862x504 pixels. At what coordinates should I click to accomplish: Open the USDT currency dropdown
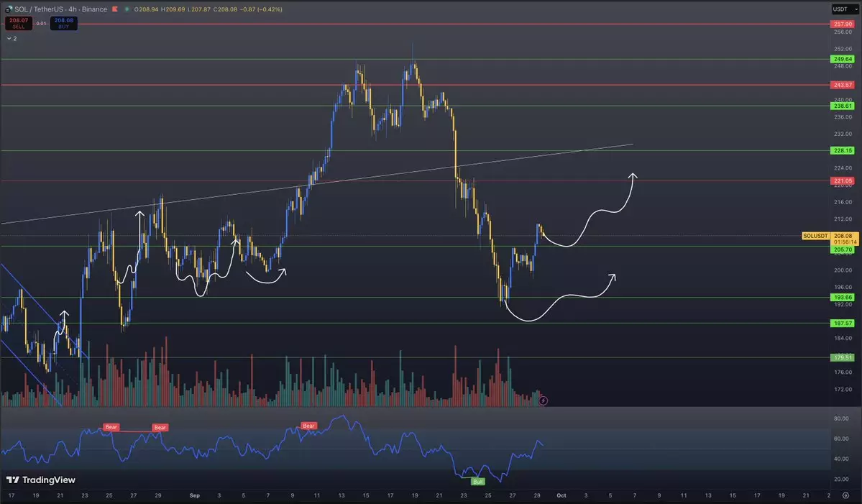coord(840,9)
